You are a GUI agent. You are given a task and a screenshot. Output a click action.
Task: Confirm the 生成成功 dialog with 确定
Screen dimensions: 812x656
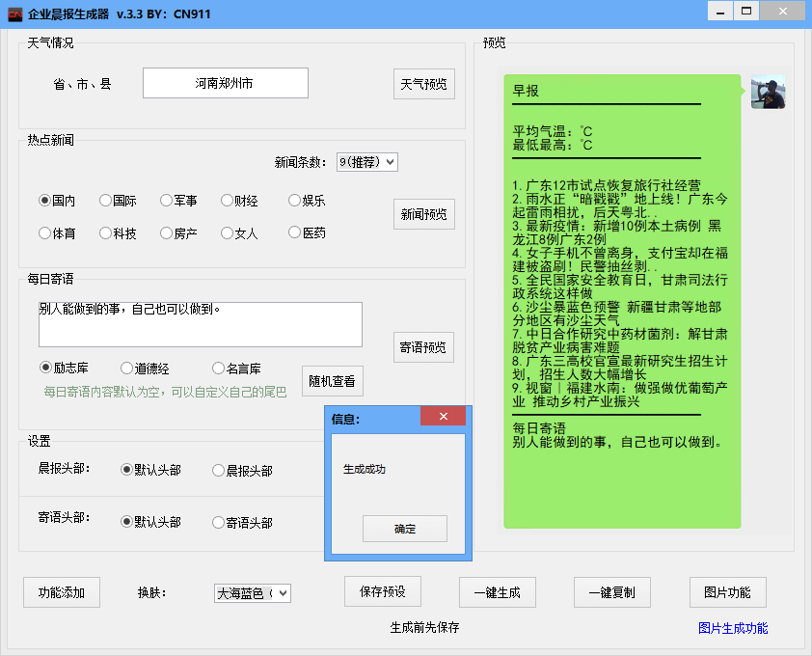pyautogui.click(x=404, y=529)
